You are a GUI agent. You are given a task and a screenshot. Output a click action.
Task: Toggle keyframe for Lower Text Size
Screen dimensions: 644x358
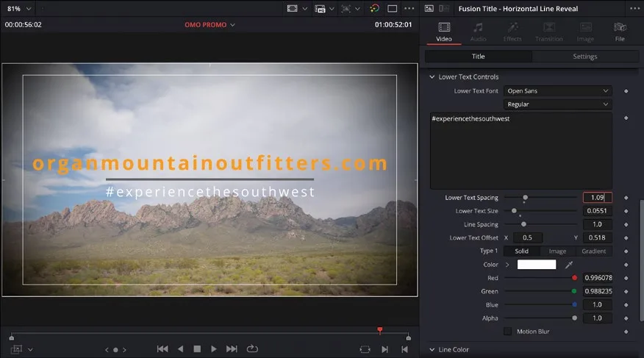coord(626,211)
